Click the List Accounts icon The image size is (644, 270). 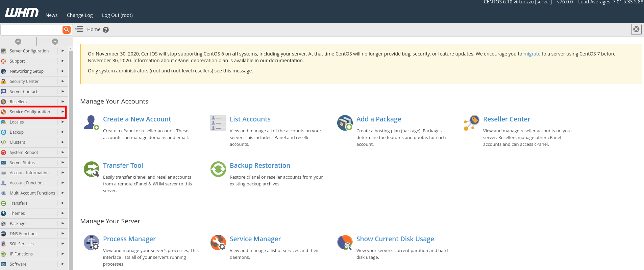(x=218, y=122)
